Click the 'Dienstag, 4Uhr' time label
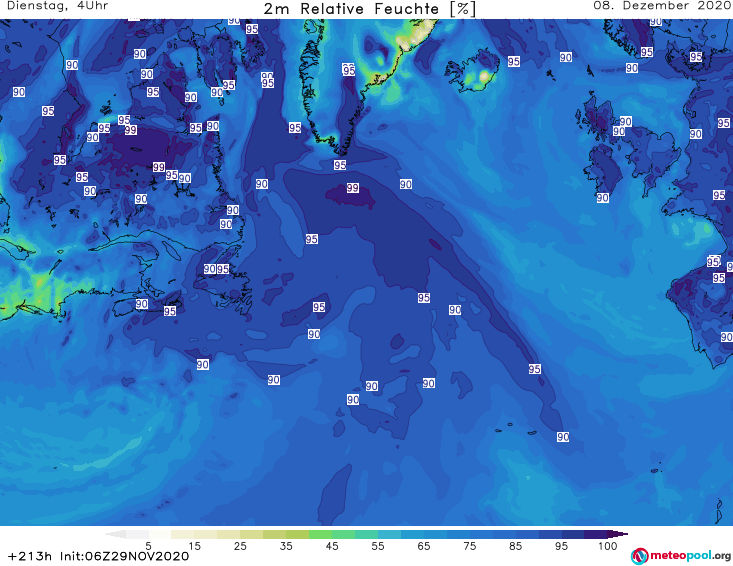The image size is (733, 566). point(57,6)
